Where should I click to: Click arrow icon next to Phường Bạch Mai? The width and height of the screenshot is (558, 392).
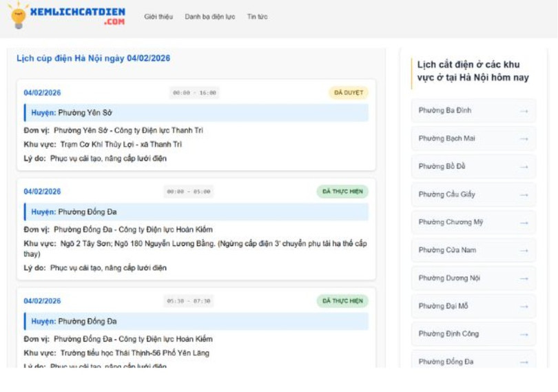(x=524, y=139)
